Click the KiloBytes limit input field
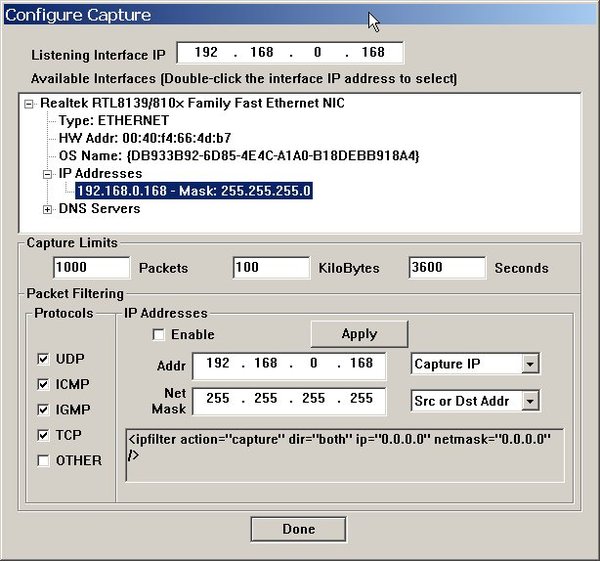 271,268
